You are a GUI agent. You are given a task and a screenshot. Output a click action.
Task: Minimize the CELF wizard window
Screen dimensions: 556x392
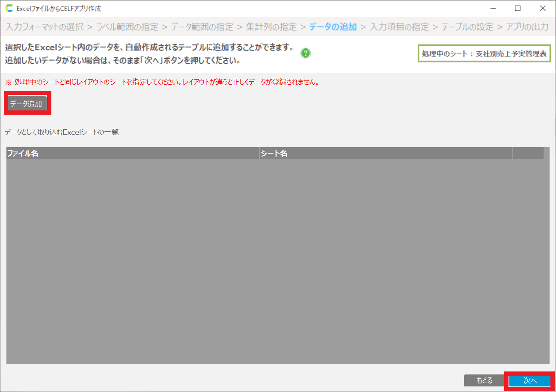493,8
